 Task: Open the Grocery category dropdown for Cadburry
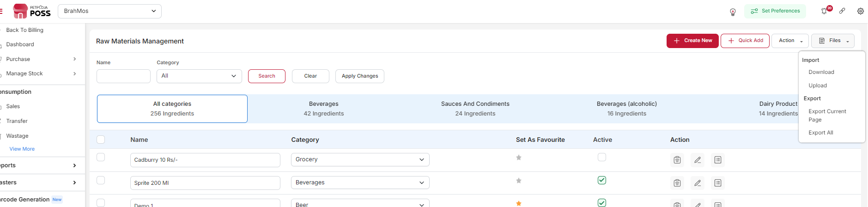coord(360,159)
